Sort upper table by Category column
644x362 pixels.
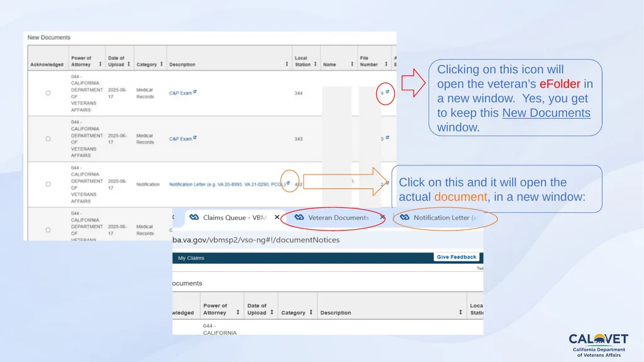162,64
